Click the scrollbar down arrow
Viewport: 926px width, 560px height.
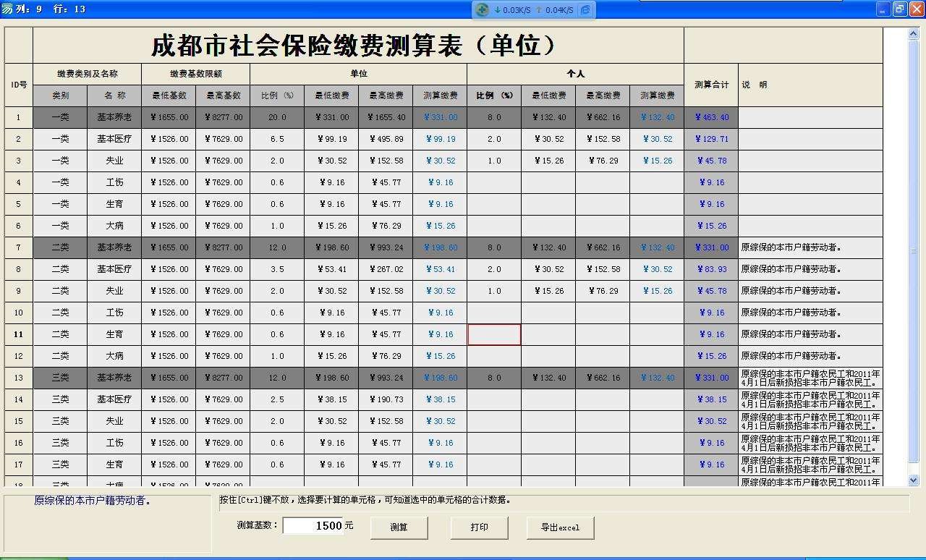(913, 480)
